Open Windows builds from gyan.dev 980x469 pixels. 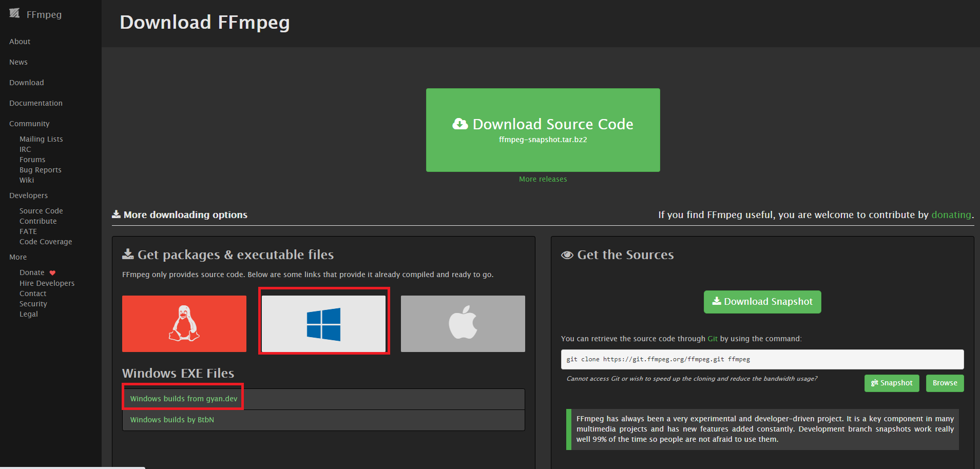(184, 399)
